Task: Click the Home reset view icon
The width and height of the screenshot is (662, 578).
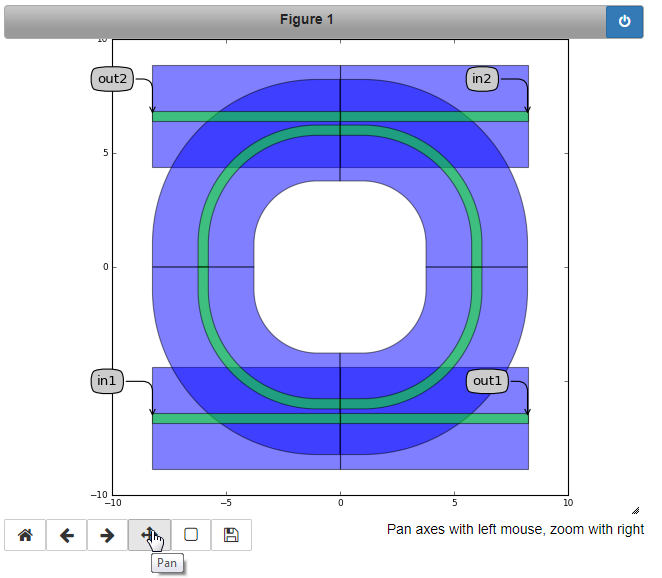Action: [x=25, y=535]
